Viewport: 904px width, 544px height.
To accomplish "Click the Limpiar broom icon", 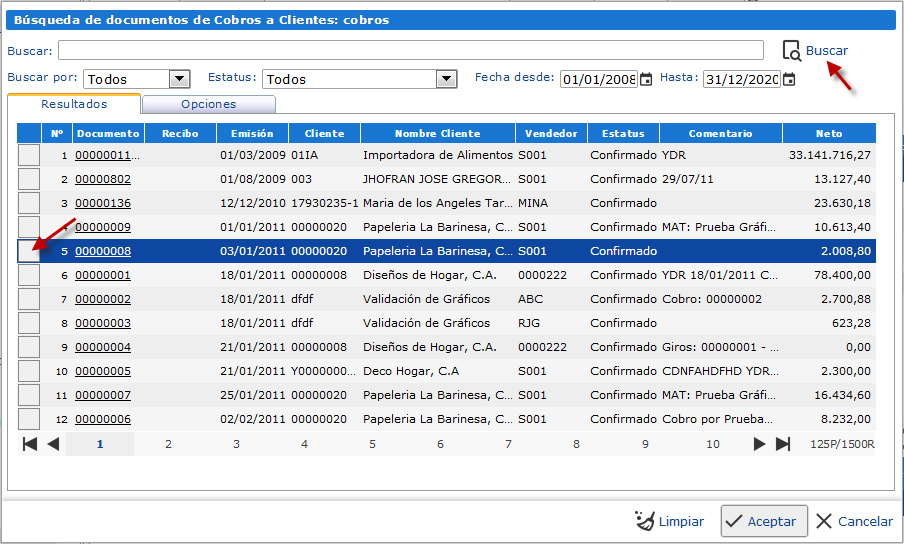I will tap(645, 521).
